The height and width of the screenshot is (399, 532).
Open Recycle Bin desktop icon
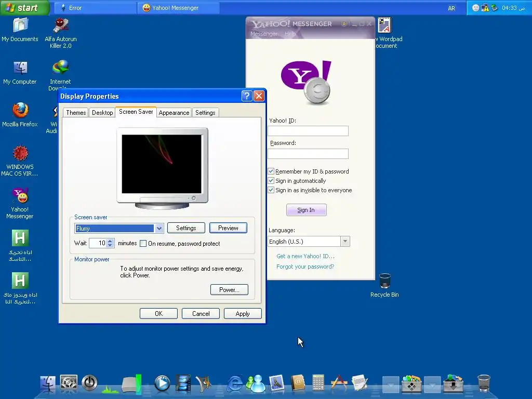pos(384,285)
